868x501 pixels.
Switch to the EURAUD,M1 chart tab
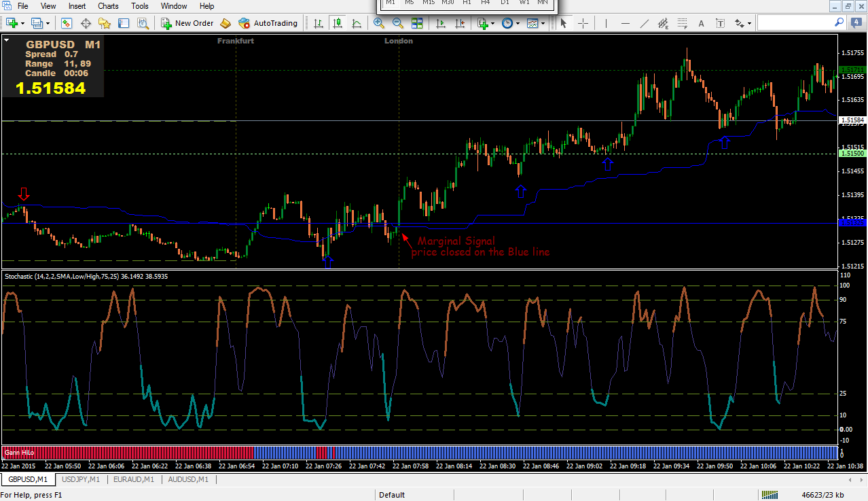tap(133, 479)
